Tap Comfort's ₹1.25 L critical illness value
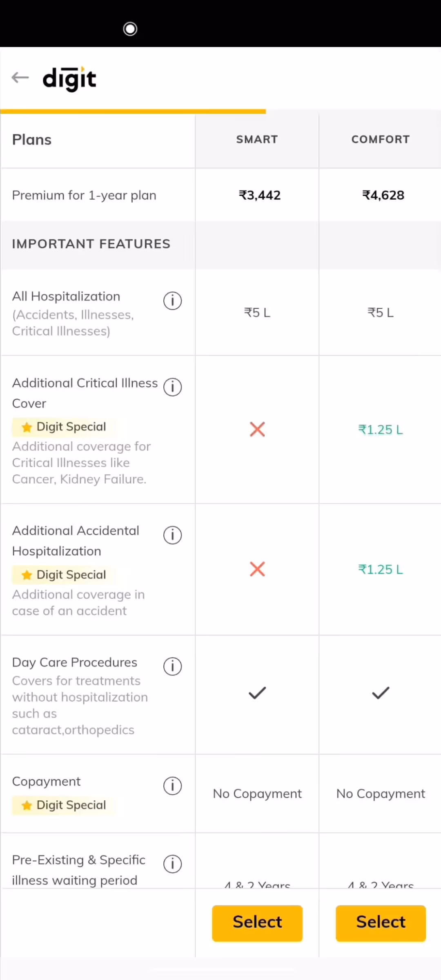This screenshot has height=980, width=441. (381, 430)
